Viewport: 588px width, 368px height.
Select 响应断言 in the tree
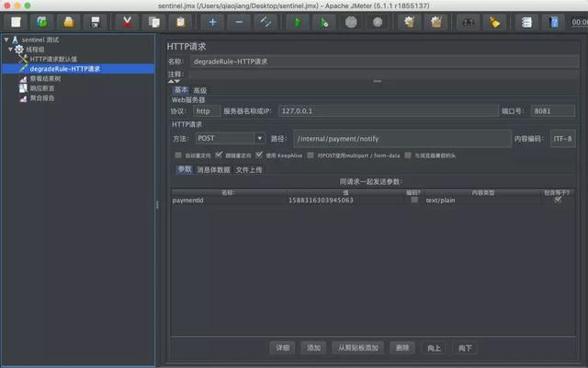click(42, 88)
